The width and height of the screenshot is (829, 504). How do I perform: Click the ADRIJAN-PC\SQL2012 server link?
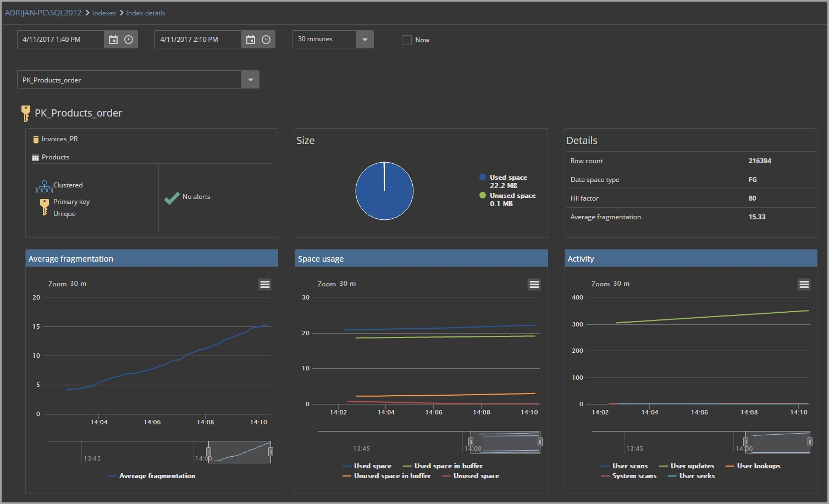tap(42, 12)
